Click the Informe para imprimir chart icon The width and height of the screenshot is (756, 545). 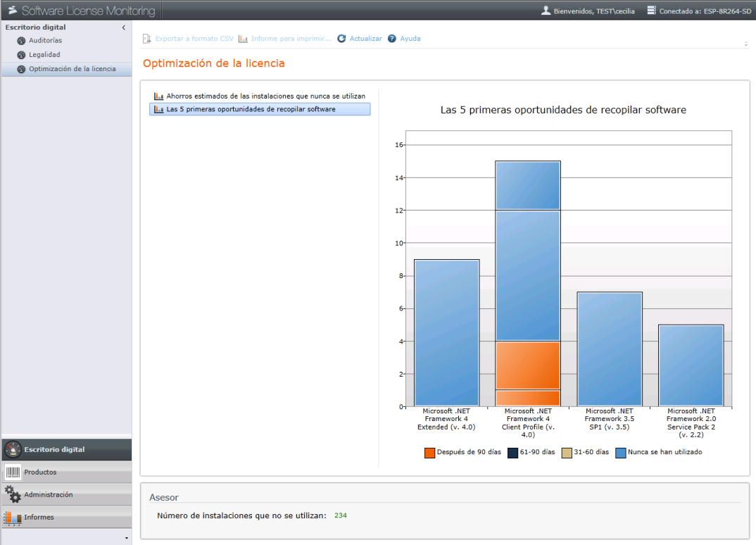coord(243,39)
